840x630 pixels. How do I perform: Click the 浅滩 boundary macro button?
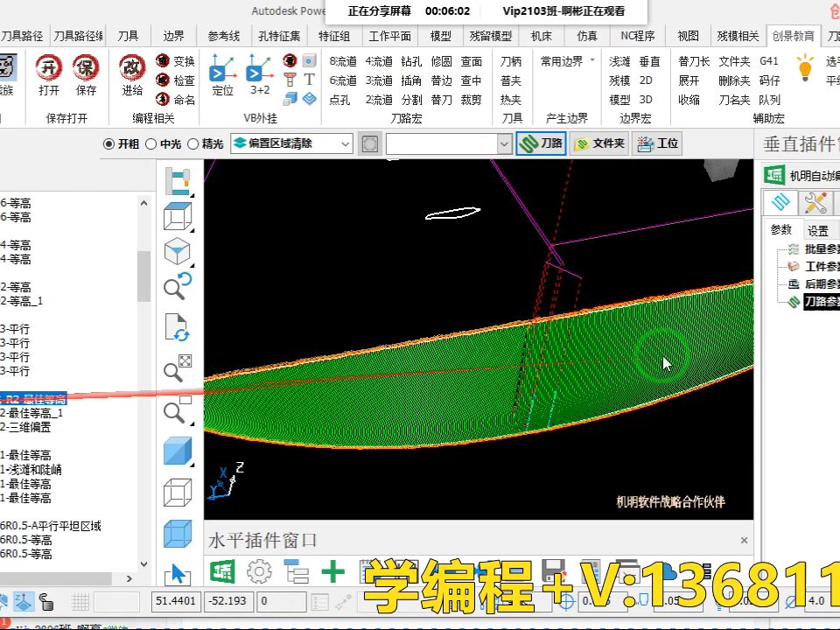pos(619,61)
